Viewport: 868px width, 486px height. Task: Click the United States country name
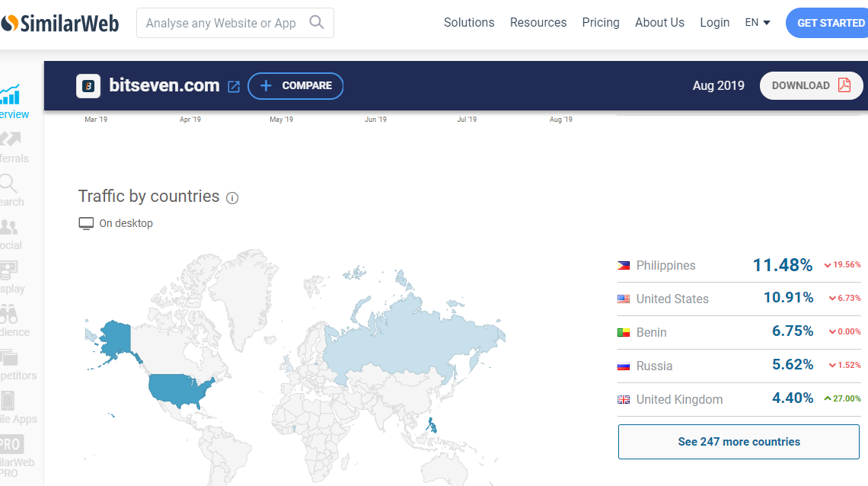point(672,299)
